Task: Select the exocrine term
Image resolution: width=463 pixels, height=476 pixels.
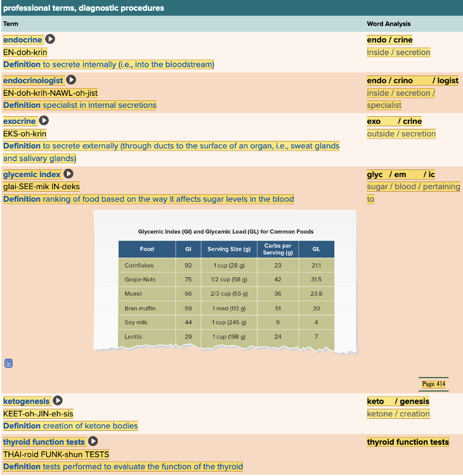Action: [20, 121]
